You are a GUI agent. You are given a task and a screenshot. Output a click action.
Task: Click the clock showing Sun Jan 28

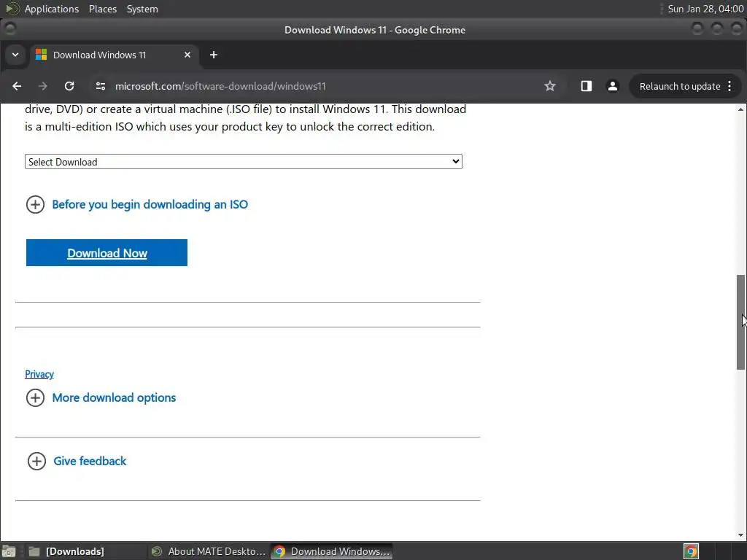705,9
